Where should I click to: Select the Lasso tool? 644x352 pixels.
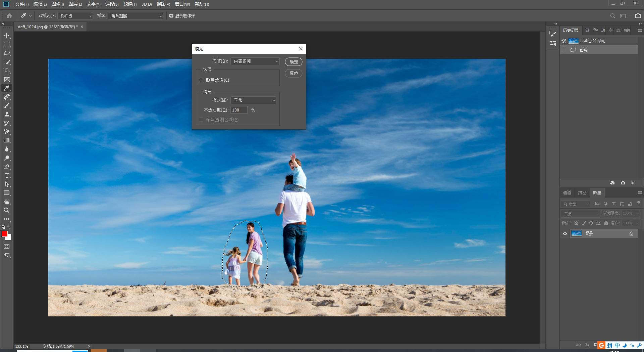[x=7, y=53]
